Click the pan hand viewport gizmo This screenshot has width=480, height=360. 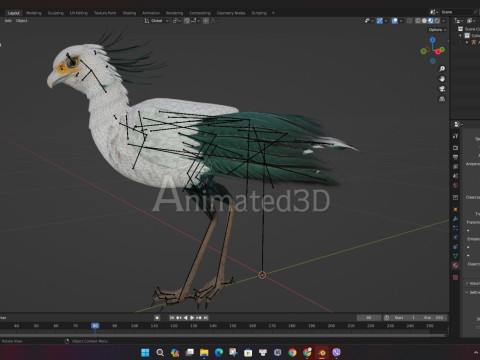tap(442, 79)
